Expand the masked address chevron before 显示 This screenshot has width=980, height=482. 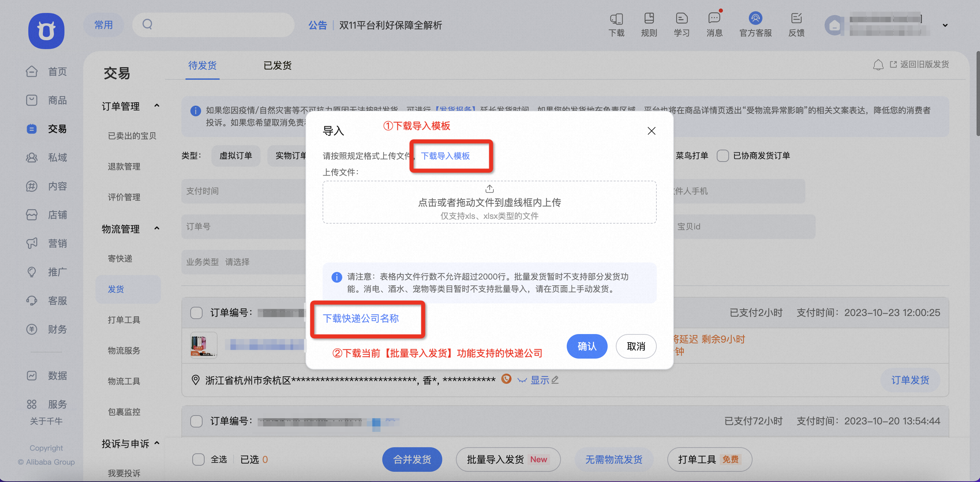(522, 380)
